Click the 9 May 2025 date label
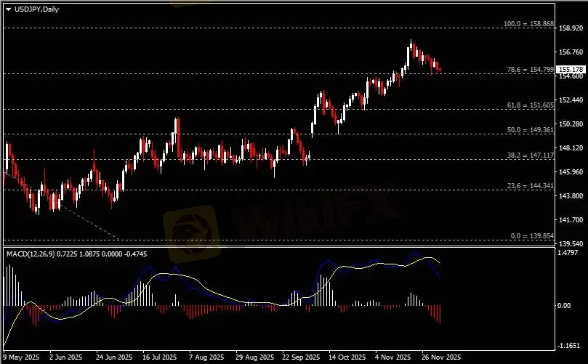Viewport: 588px width, 364px height. [x=22, y=357]
